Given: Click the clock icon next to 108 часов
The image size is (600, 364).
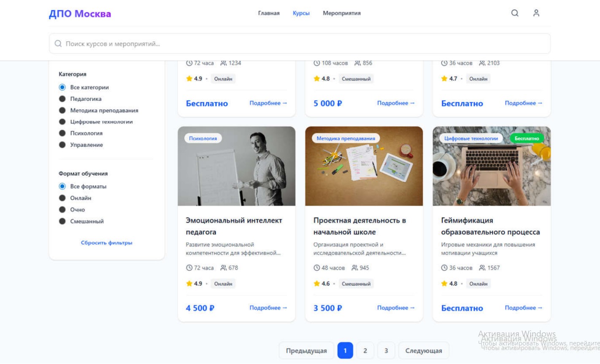Looking at the screenshot, I should [x=317, y=63].
